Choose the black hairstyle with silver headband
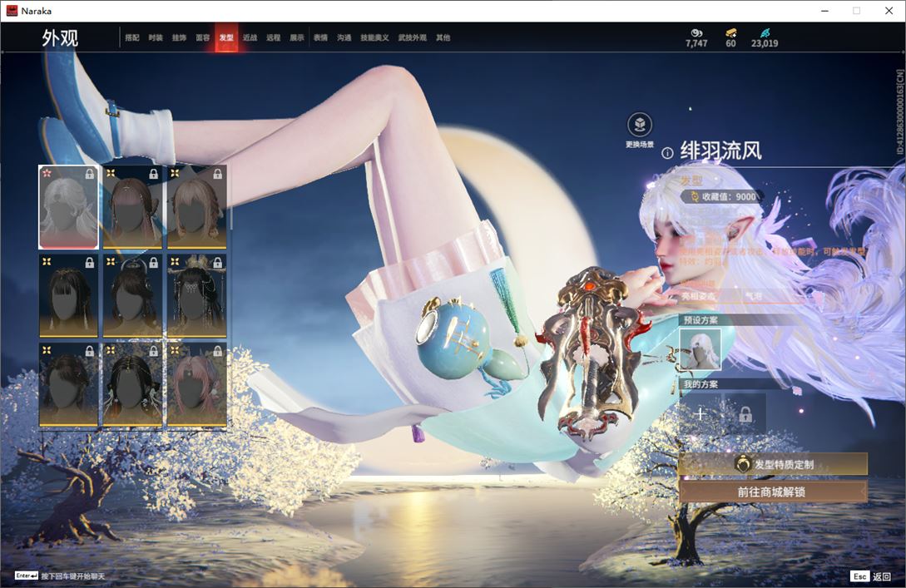The image size is (906, 588). tap(132, 296)
